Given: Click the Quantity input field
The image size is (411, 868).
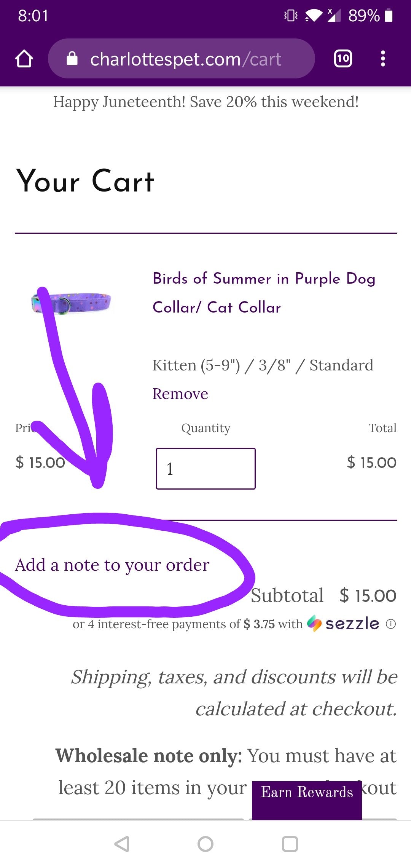Looking at the screenshot, I should point(205,469).
